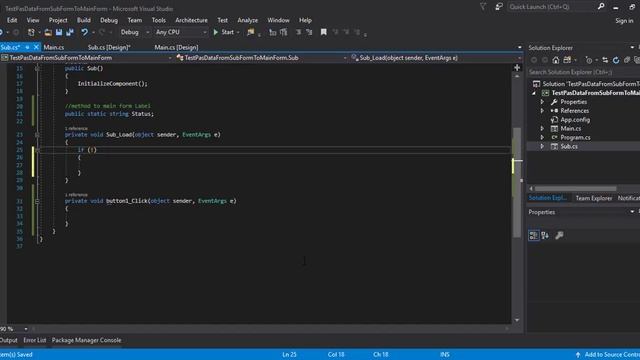
Task: Open the Analyze menu
Action: pos(247,20)
